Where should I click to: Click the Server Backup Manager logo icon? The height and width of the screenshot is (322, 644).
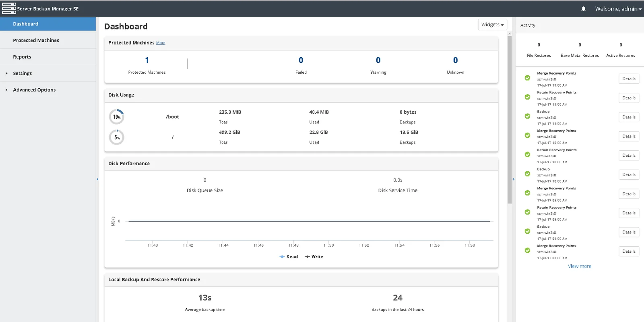click(9, 8)
